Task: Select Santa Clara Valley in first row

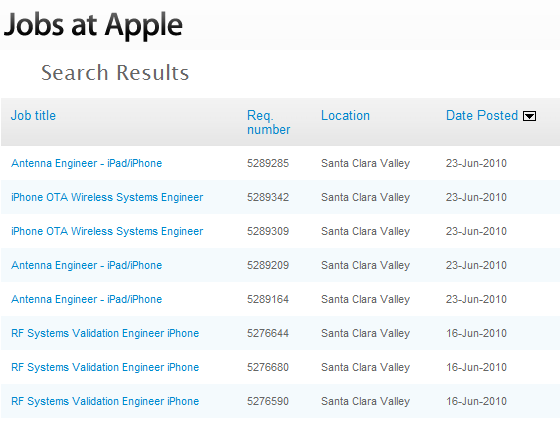Action: [x=365, y=163]
